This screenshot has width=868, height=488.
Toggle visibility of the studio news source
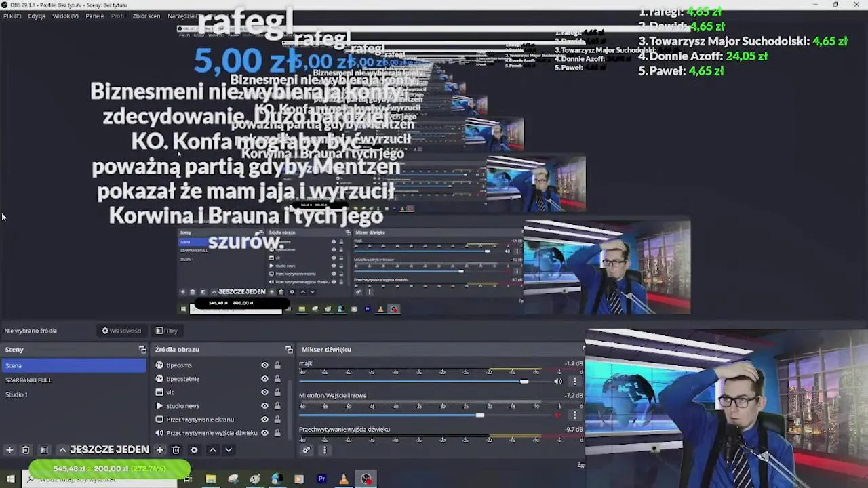pyautogui.click(x=264, y=406)
